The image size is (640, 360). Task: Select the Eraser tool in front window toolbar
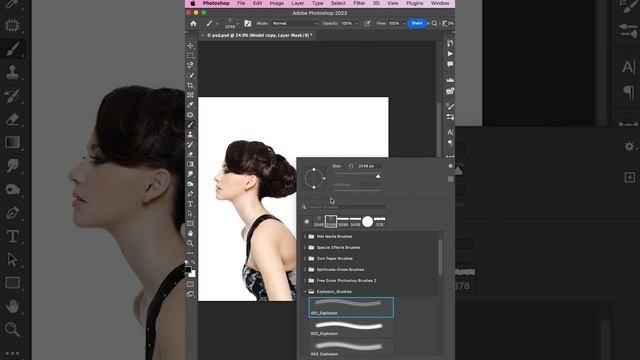190,154
